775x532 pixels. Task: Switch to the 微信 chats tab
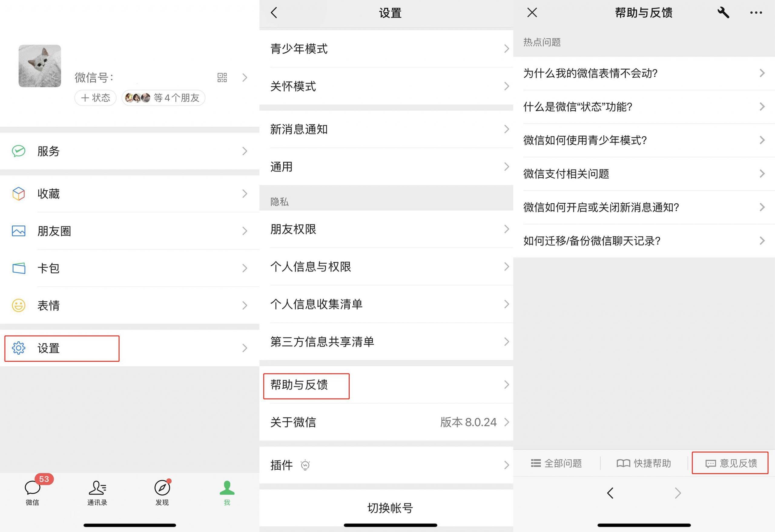32,493
